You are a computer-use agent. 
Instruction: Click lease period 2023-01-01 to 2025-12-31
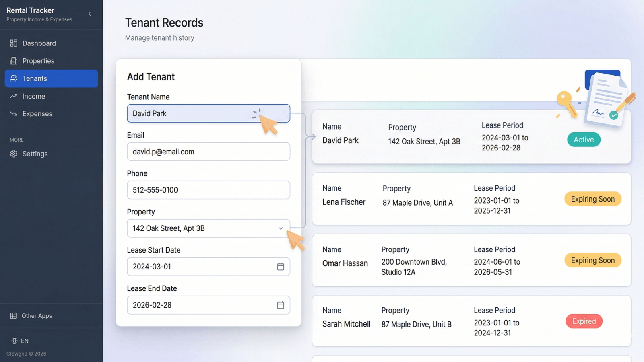(x=497, y=206)
